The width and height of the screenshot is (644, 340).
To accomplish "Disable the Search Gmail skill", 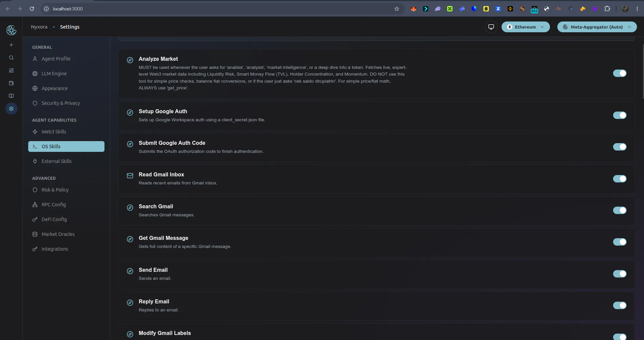I will point(620,210).
